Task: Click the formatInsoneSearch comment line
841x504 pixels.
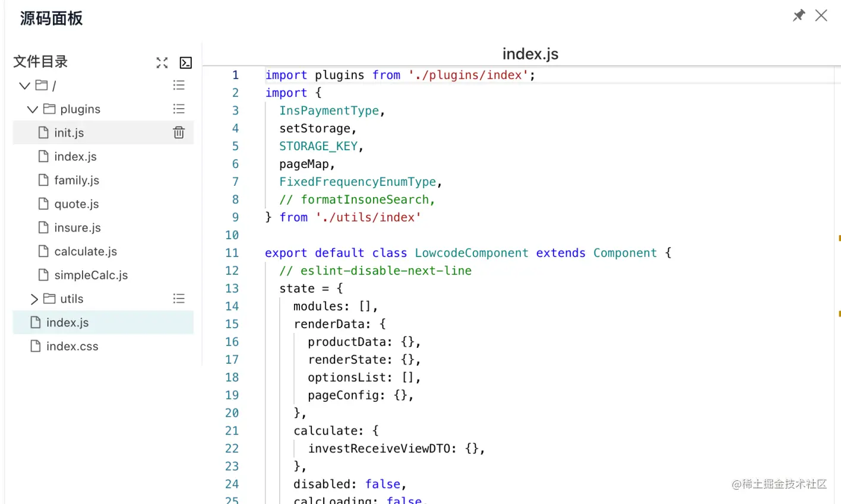Action: [x=358, y=200]
